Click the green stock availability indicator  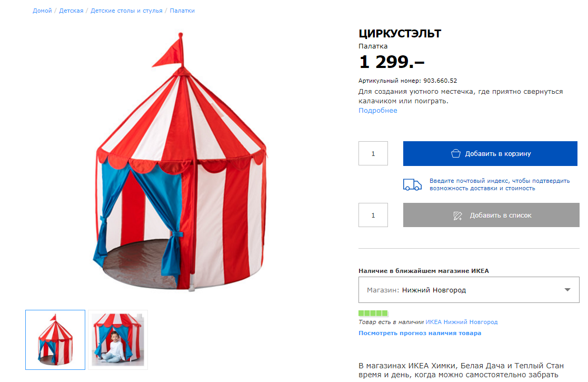(x=373, y=313)
